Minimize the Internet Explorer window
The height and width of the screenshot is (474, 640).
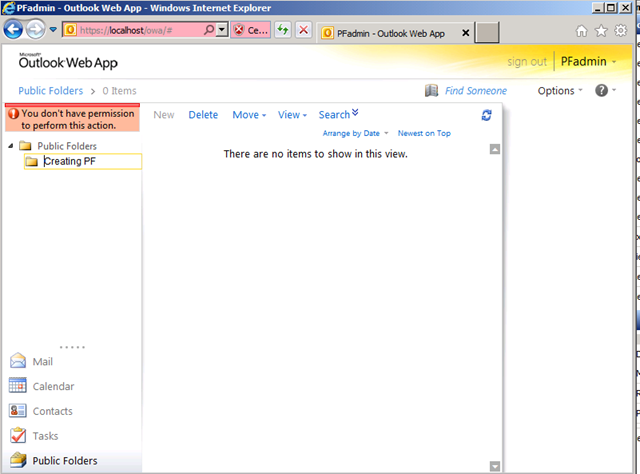click(x=598, y=7)
